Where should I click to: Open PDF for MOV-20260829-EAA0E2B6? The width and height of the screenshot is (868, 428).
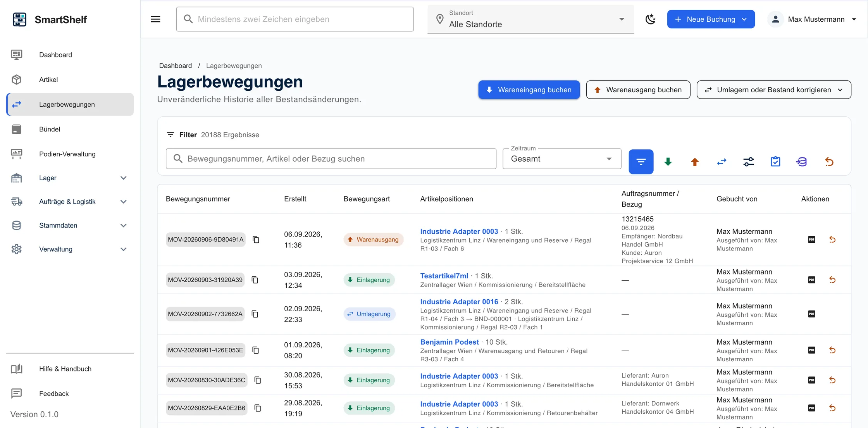pos(812,408)
